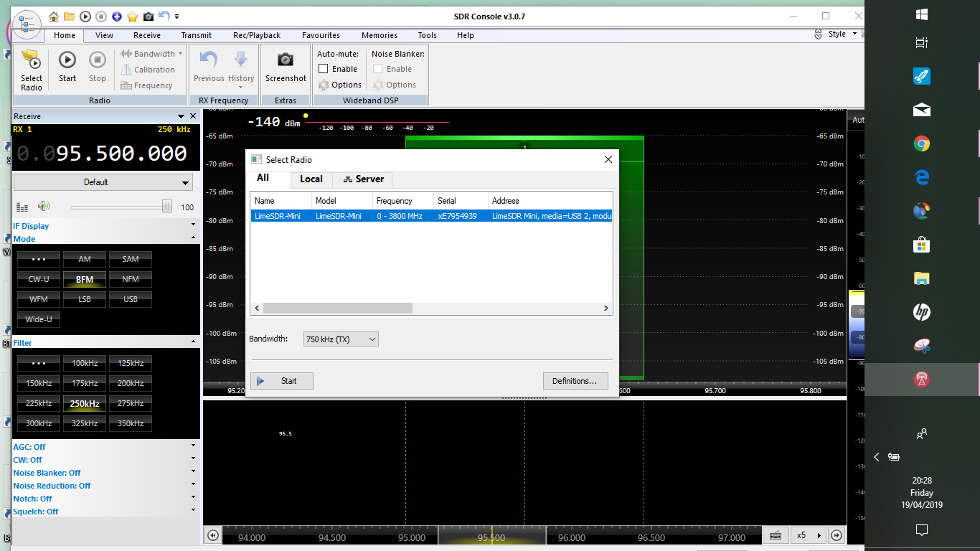The height and width of the screenshot is (551, 980).
Task: Open Google Chrome from the taskbar
Action: 922,144
